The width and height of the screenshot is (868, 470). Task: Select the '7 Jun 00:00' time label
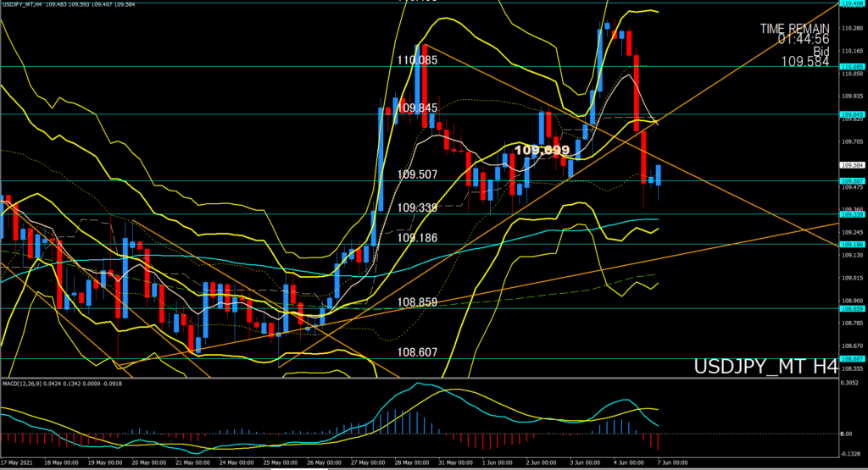click(x=672, y=462)
